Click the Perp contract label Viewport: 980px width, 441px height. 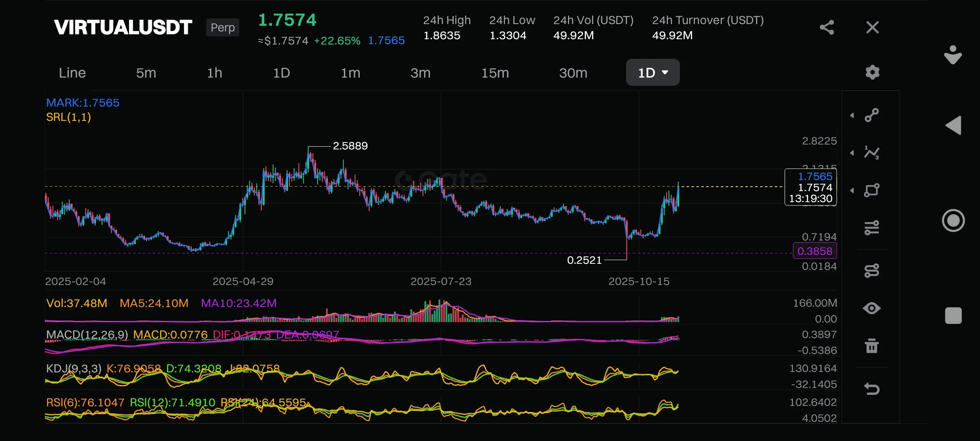click(x=223, y=27)
